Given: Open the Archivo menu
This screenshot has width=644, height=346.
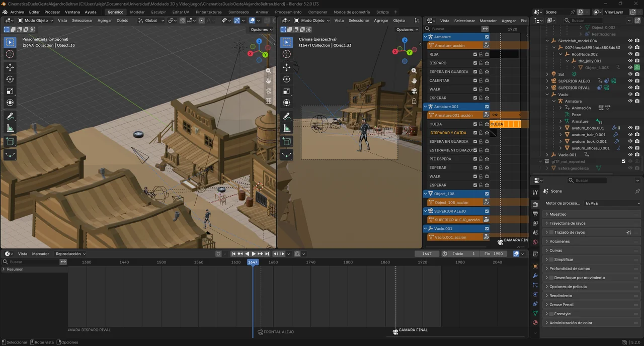Looking at the screenshot, I should [x=17, y=12].
